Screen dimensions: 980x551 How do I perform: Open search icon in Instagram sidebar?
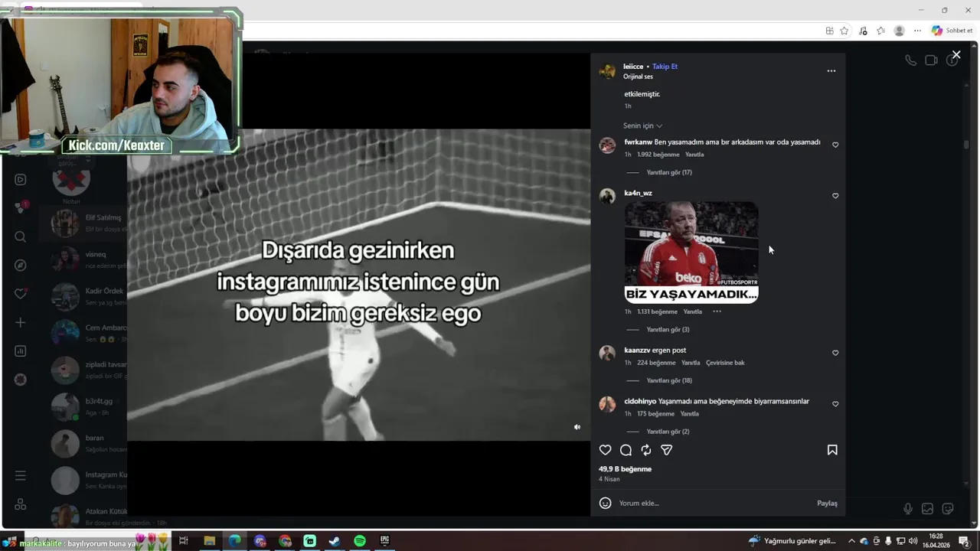21,237
